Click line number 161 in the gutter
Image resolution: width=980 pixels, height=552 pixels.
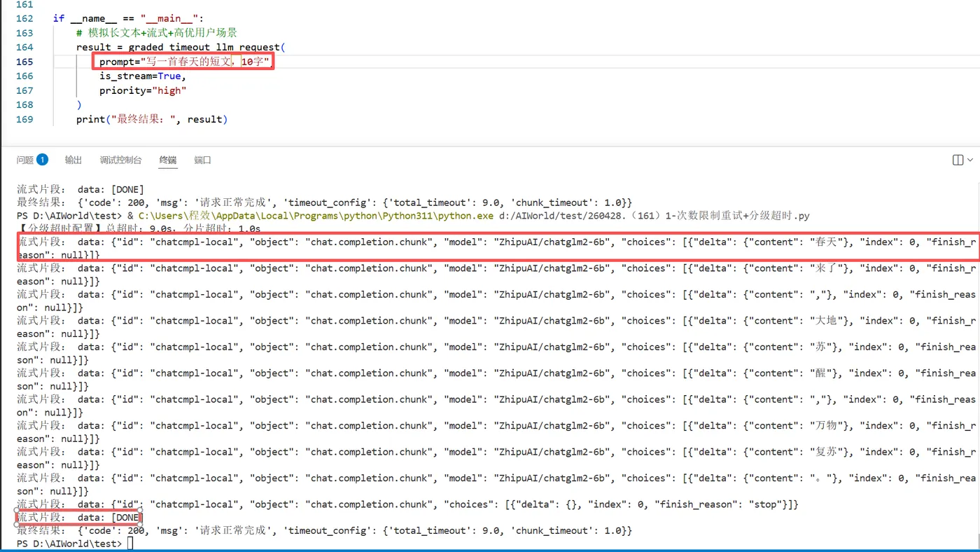(24, 4)
